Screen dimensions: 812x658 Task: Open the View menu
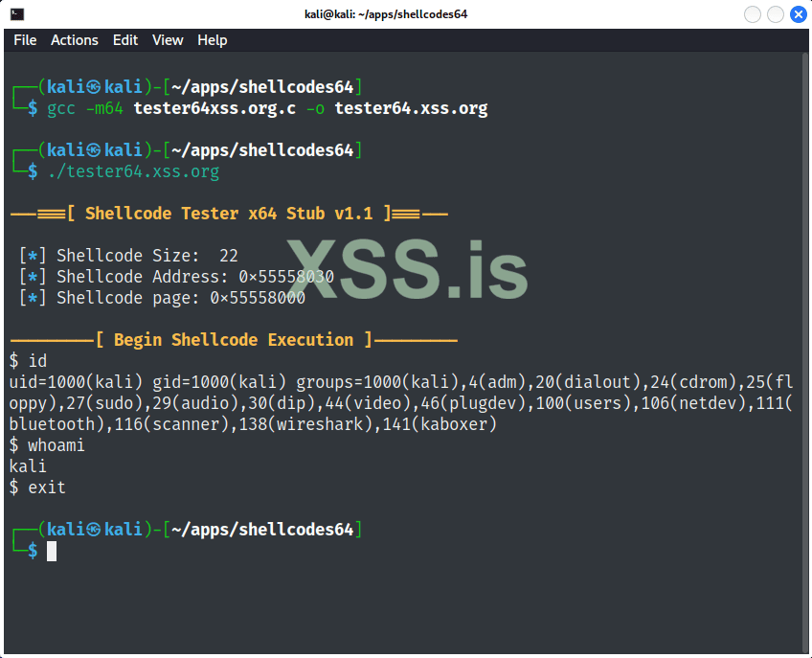click(x=168, y=39)
